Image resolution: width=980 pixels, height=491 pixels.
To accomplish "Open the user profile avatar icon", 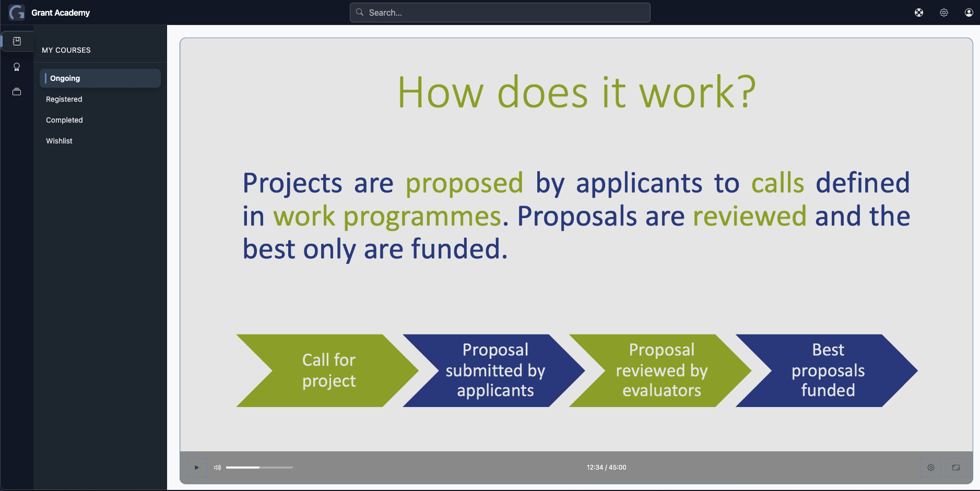I will [x=969, y=13].
